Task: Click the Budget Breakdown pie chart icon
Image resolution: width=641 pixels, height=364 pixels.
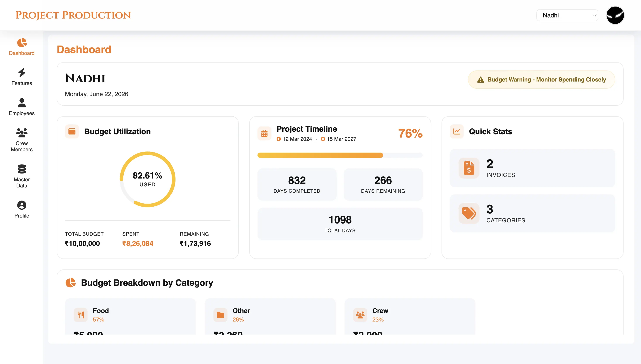Action: 70,283
